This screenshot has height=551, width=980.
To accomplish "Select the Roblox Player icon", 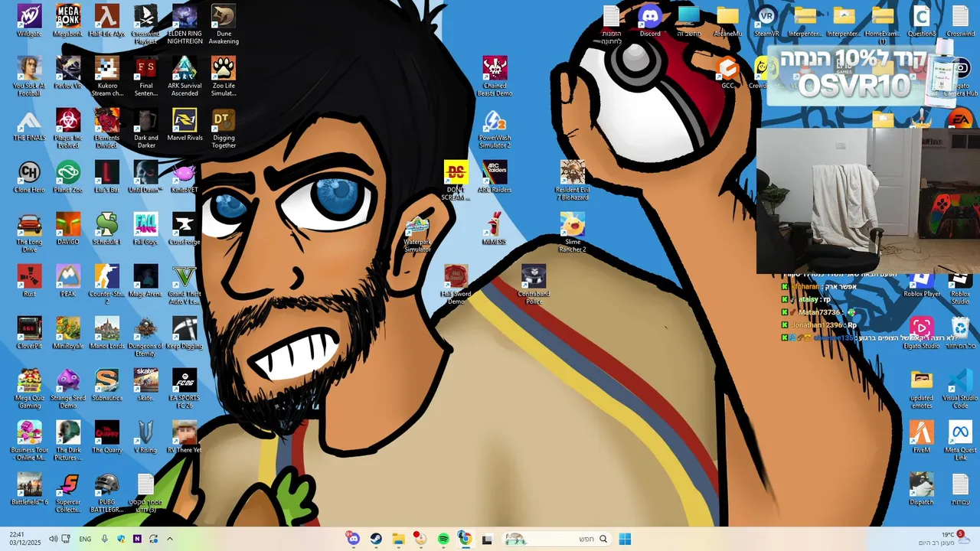I will click(x=922, y=285).
